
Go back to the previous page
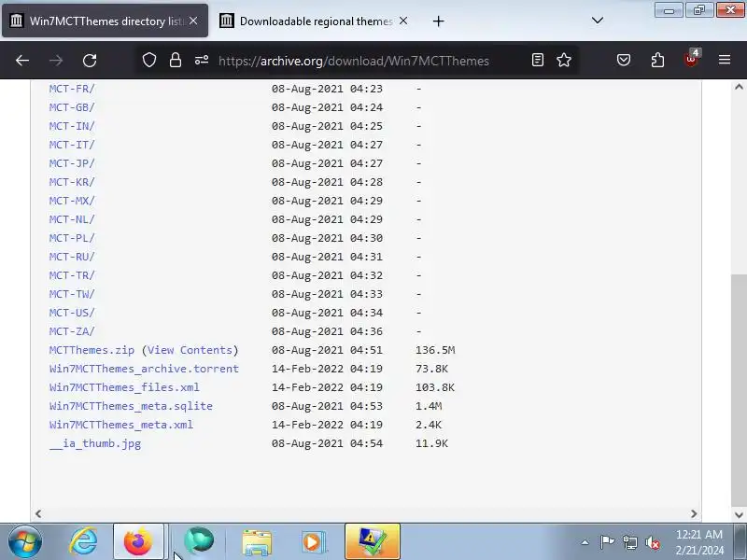(22, 61)
